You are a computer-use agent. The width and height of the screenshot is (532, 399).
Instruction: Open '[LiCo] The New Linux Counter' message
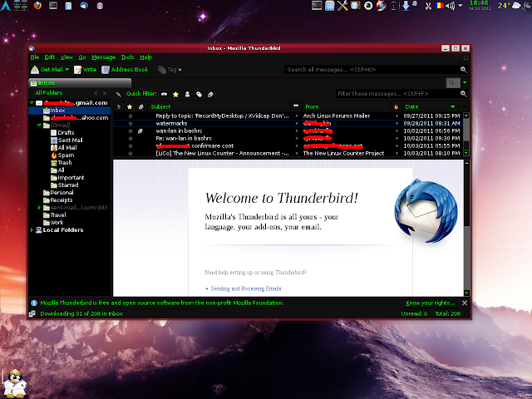coord(288,153)
